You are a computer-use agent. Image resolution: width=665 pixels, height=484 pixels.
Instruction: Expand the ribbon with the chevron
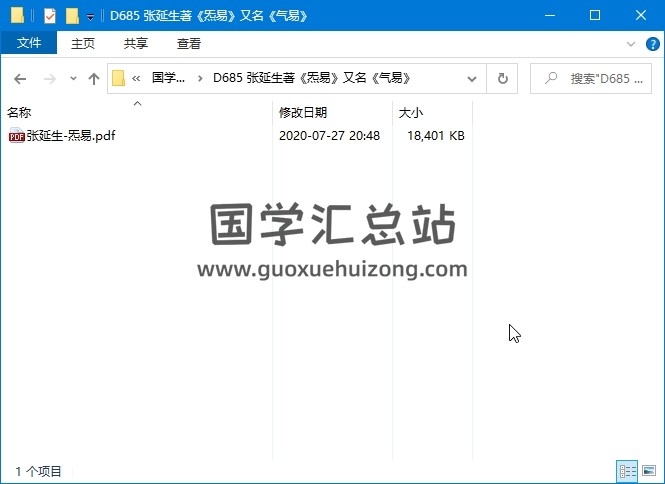point(631,44)
